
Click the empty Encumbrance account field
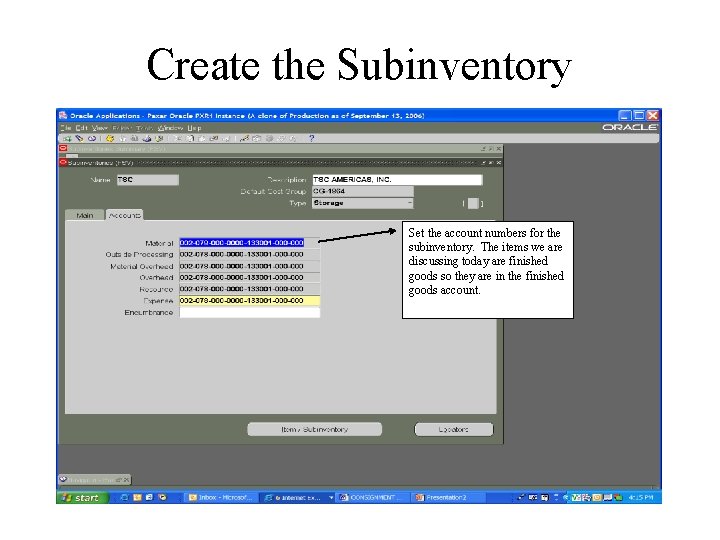click(x=249, y=312)
